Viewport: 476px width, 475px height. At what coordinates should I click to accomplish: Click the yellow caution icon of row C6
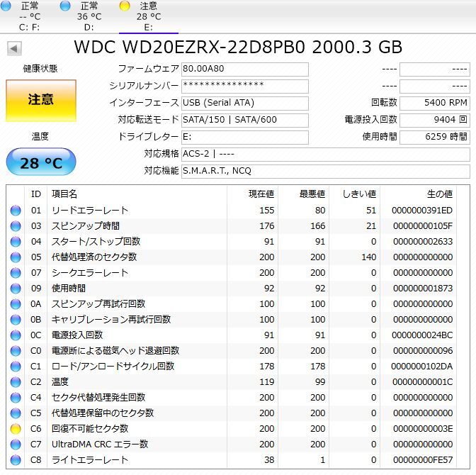[x=16, y=429]
